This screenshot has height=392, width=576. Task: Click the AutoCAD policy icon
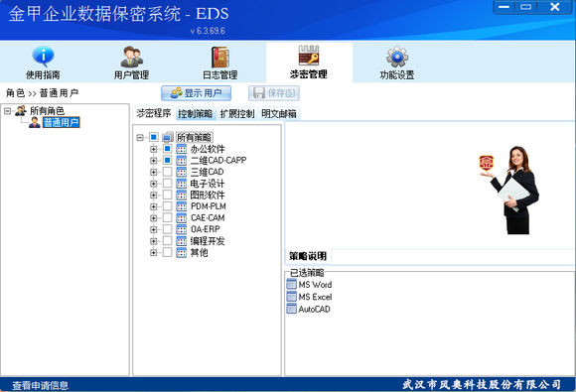coord(292,309)
